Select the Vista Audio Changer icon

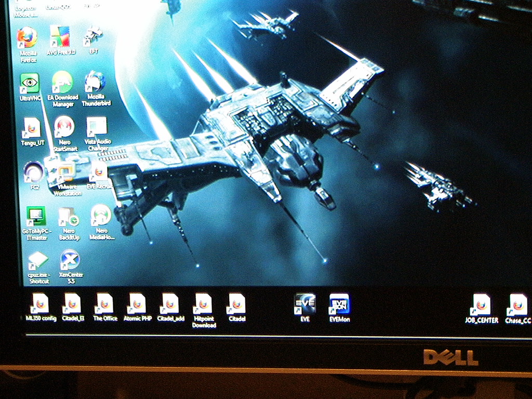98,134
